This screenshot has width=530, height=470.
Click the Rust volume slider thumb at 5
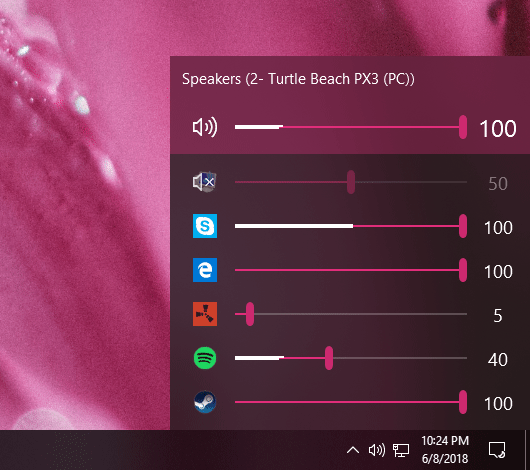tap(250, 314)
